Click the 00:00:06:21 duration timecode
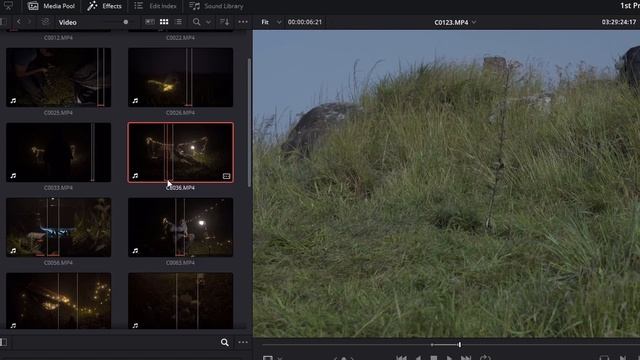 click(305, 22)
